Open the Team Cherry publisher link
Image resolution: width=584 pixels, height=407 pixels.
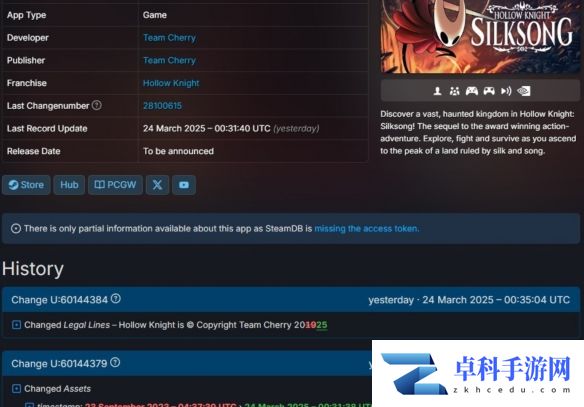point(169,60)
